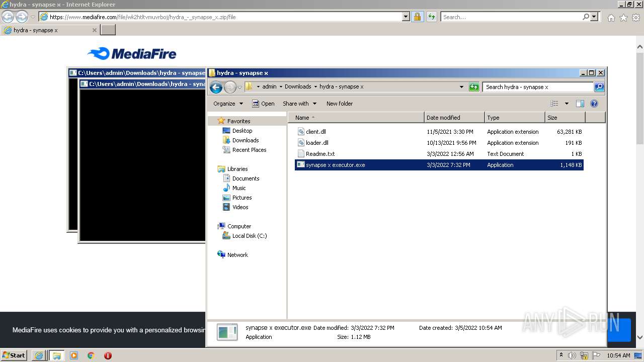This screenshot has width=644, height=362.
Task: Click IE refresh page icon
Action: (x=431, y=17)
